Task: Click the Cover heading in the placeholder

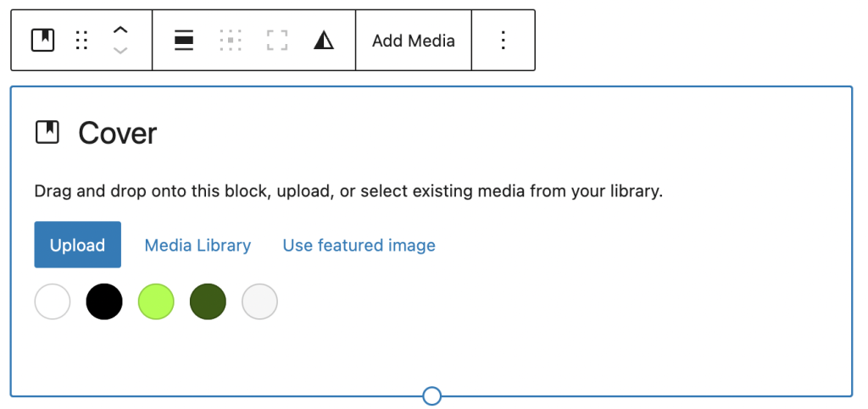Action: point(117,133)
